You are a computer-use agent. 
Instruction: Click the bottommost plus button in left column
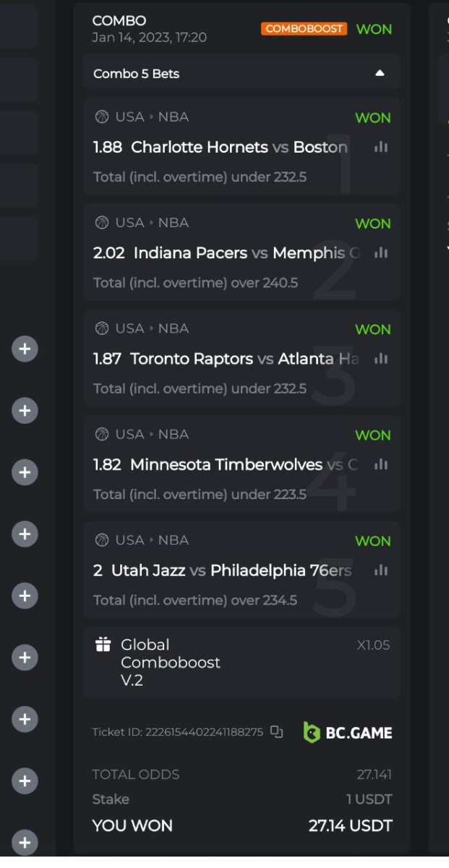tap(25, 842)
